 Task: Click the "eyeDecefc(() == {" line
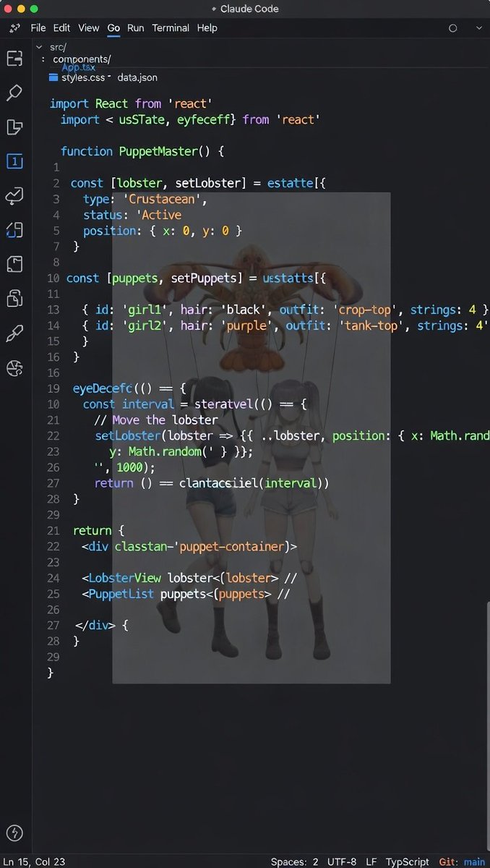point(129,388)
